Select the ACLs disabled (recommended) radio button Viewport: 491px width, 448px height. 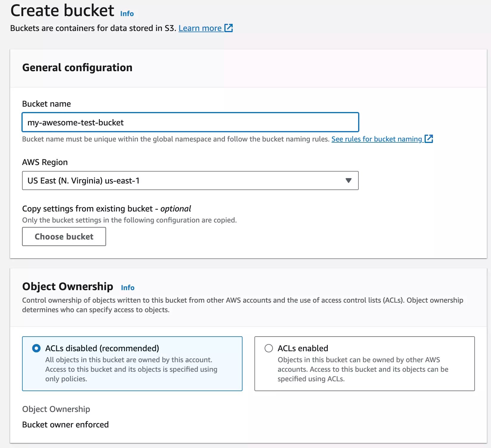[x=37, y=348]
